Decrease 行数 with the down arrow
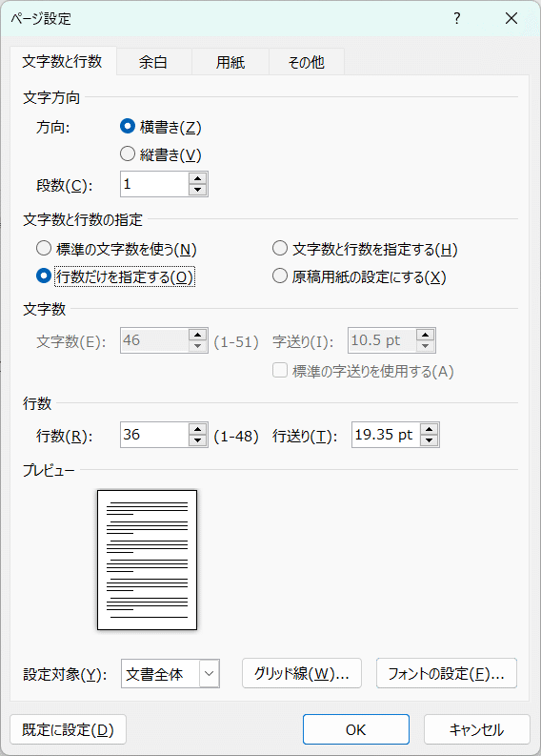 tap(197, 440)
